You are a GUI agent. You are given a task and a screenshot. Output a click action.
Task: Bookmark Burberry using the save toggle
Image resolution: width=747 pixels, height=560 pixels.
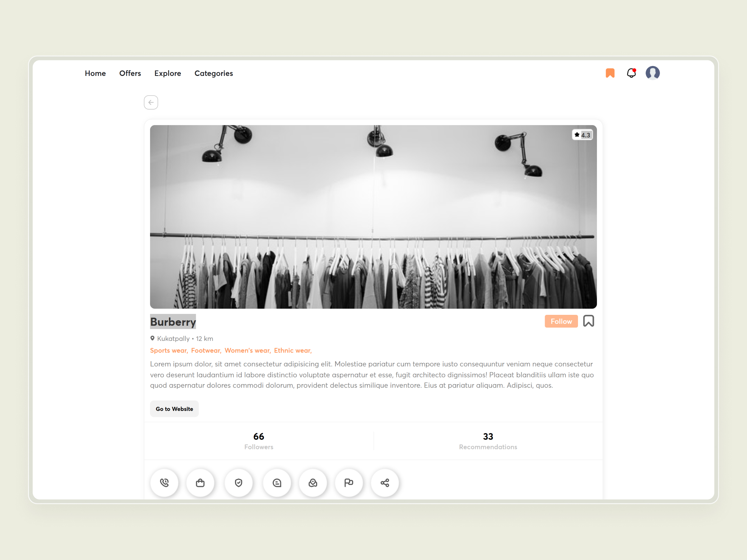tap(589, 321)
